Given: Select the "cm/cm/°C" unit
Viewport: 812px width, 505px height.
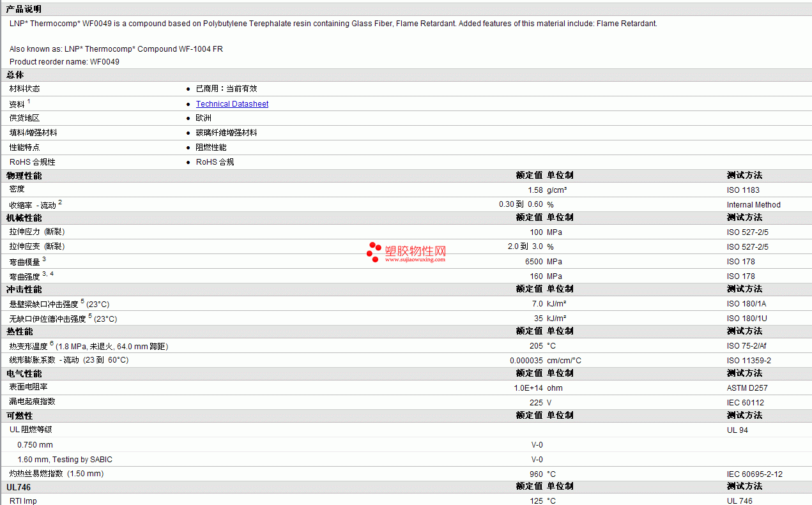Looking at the screenshot, I should click(564, 361).
